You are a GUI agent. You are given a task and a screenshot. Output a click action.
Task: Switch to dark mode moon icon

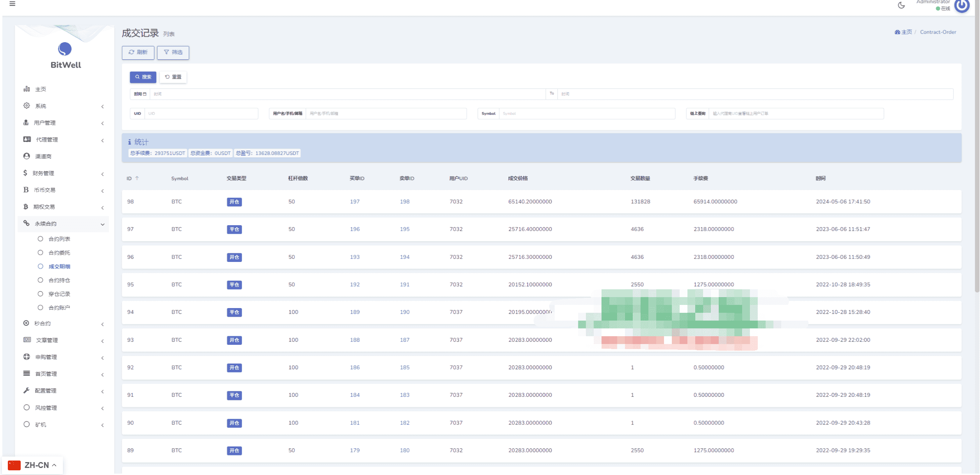point(901,5)
